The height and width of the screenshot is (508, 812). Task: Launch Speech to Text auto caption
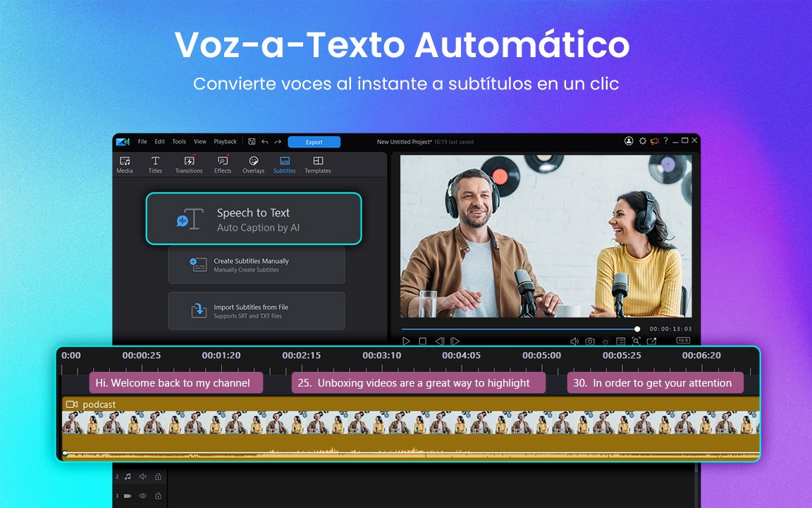[x=254, y=218]
